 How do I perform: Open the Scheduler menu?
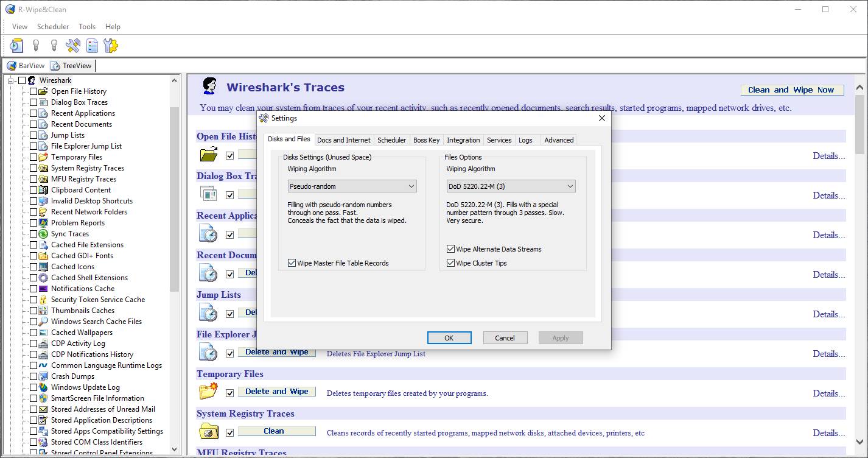coord(53,27)
